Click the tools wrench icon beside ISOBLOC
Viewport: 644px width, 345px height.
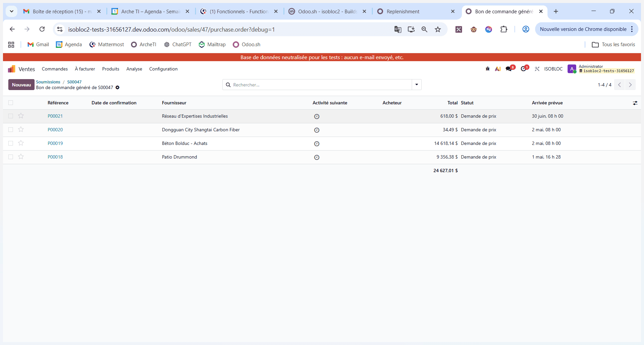click(x=537, y=69)
